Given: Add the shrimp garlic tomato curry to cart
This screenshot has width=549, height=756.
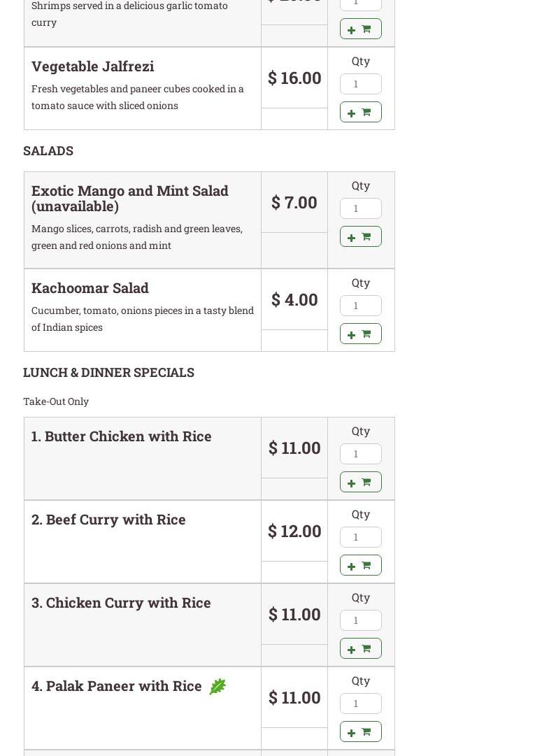Looking at the screenshot, I should [x=360, y=29].
